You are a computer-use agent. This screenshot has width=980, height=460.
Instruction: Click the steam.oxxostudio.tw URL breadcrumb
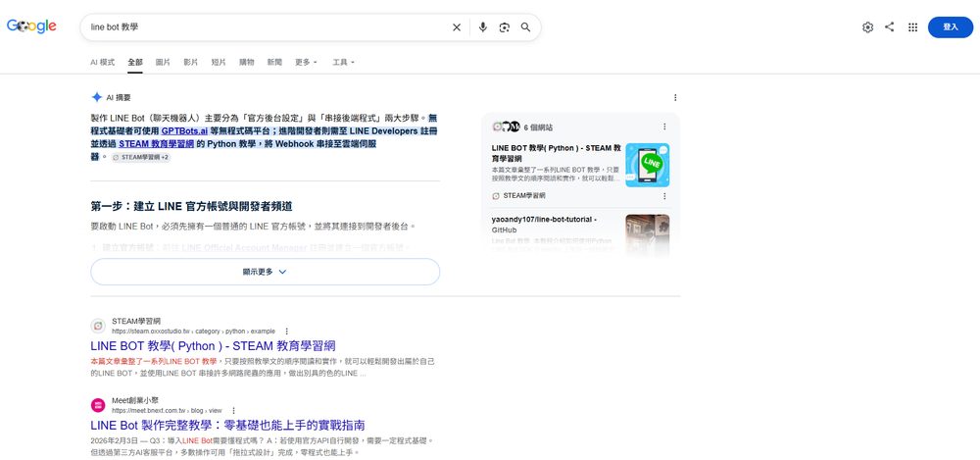[x=193, y=332]
